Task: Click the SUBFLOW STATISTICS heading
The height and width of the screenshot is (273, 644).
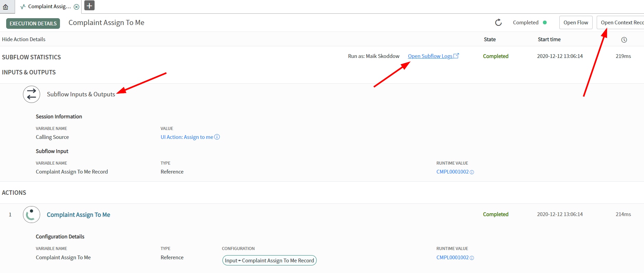Action: [32, 57]
